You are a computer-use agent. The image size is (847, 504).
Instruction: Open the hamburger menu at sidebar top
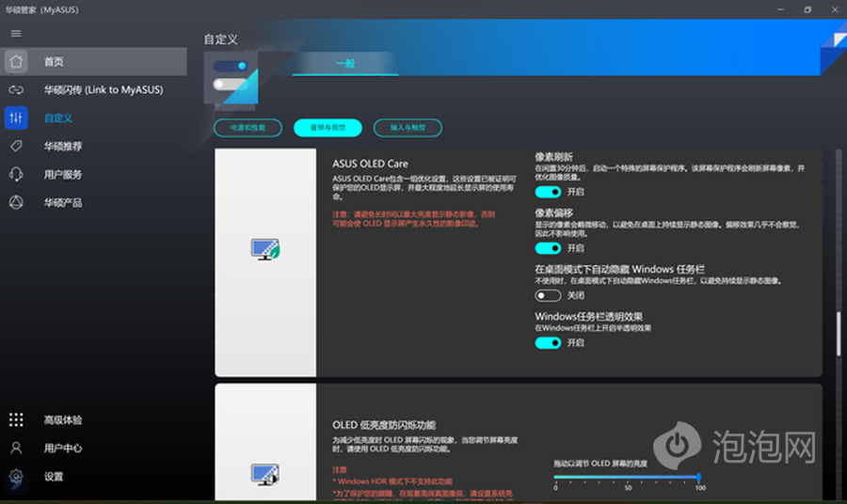click(16, 34)
